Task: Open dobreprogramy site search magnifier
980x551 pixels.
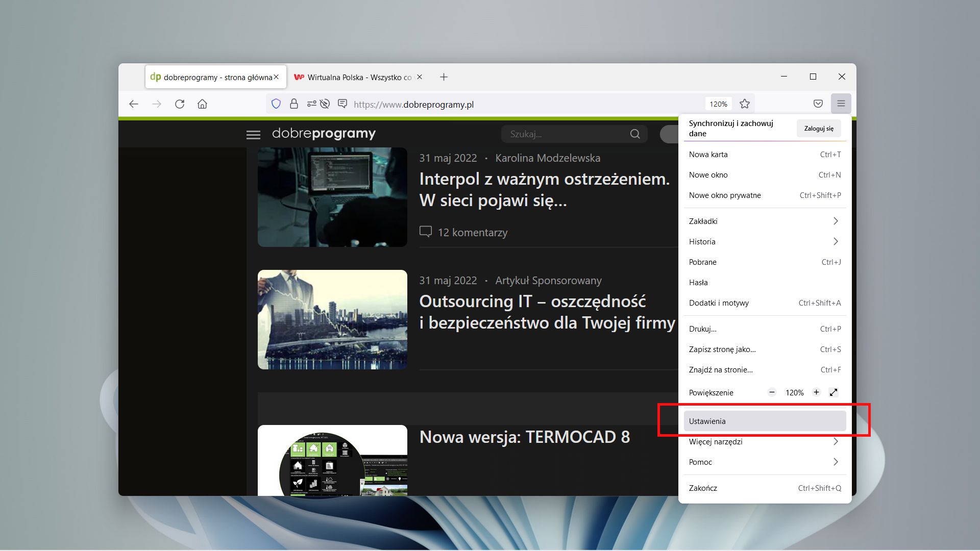Action: (x=634, y=134)
